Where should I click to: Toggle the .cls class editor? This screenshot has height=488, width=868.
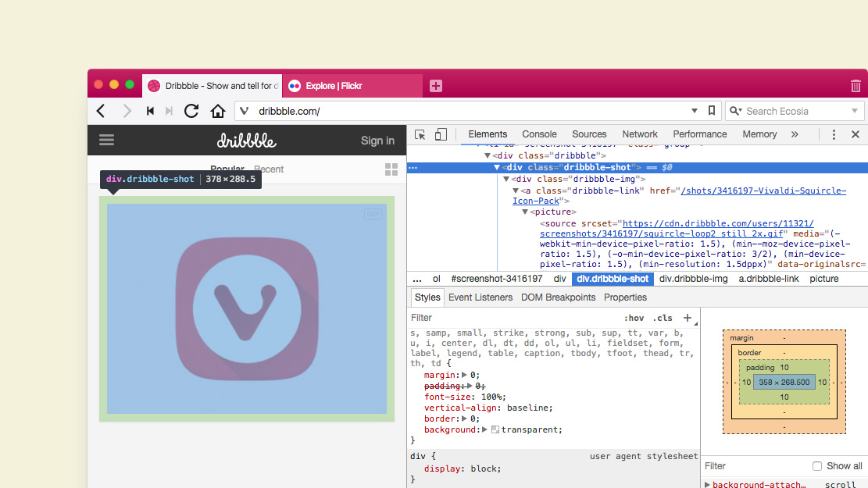click(663, 318)
